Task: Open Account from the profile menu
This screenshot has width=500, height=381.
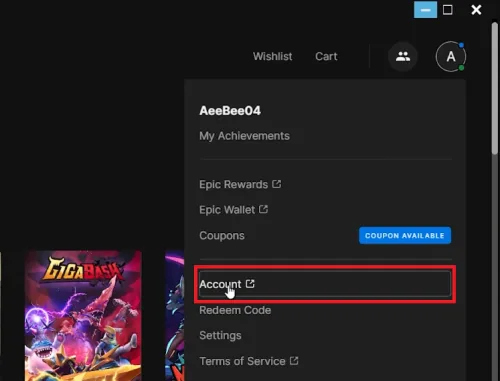Action: tap(325, 284)
